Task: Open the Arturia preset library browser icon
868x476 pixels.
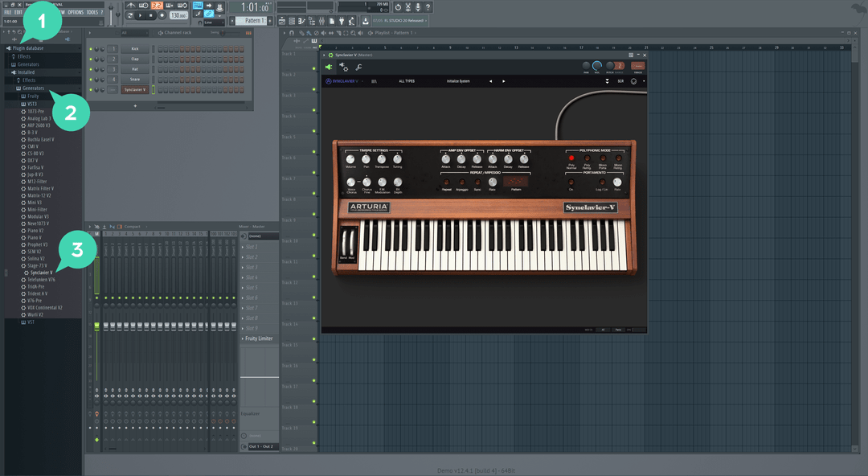Action: tap(372, 80)
